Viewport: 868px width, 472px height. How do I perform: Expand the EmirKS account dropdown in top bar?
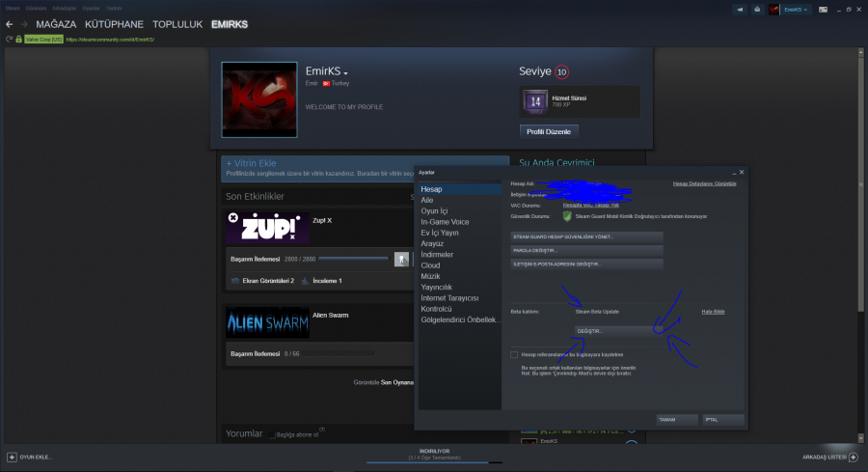click(x=796, y=10)
